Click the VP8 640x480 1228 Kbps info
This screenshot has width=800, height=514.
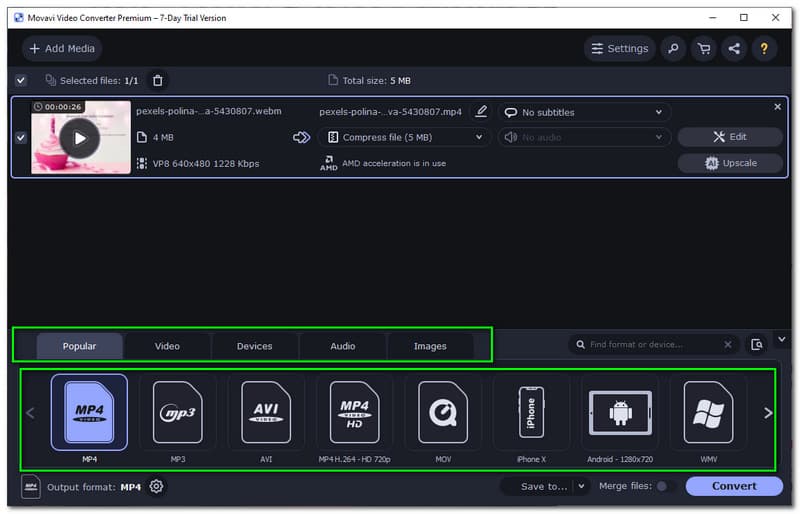(206, 164)
